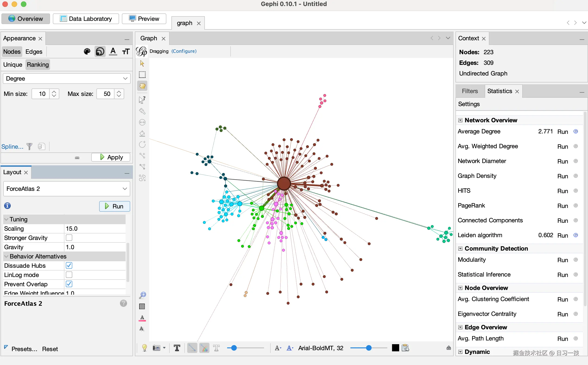This screenshot has width=588, height=365.
Task: Click the Apply button in Appearance
Action: point(111,157)
